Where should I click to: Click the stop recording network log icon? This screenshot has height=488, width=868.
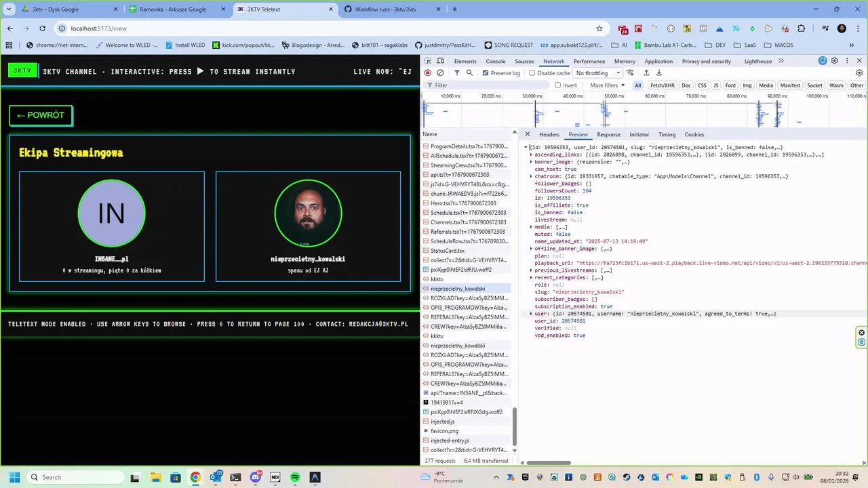[x=427, y=73]
